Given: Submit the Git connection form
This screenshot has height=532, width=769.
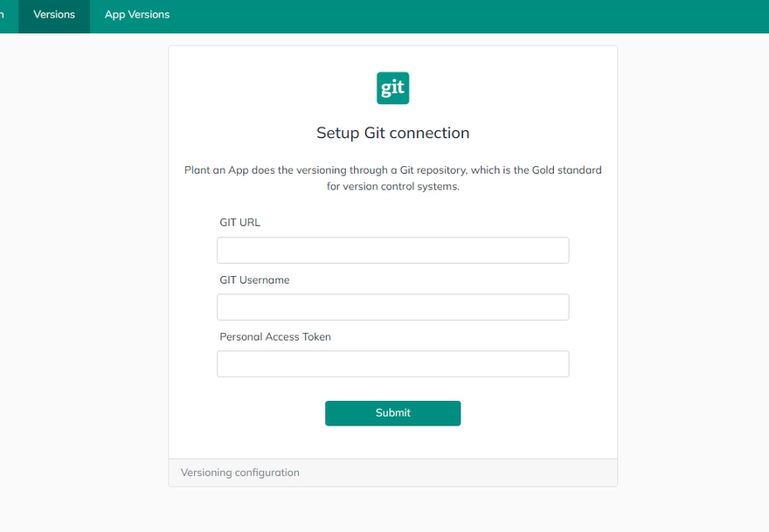Looking at the screenshot, I should (393, 413).
